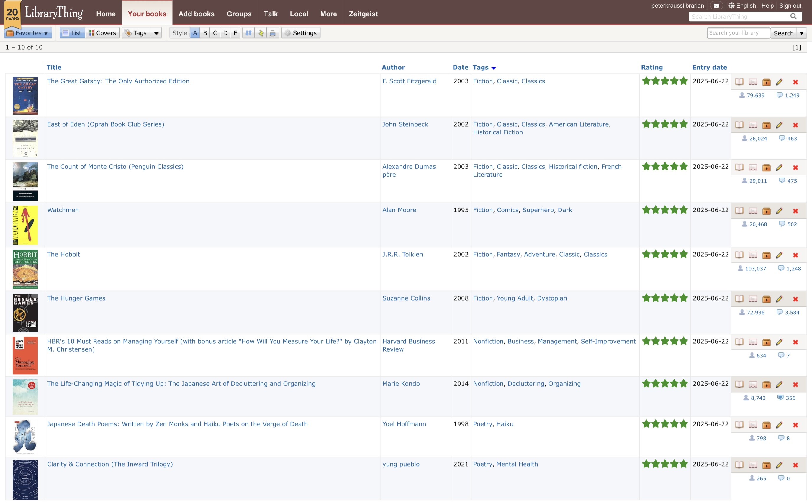Click the card icon for The Hunger Games row
812x504 pixels.
click(x=753, y=299)
